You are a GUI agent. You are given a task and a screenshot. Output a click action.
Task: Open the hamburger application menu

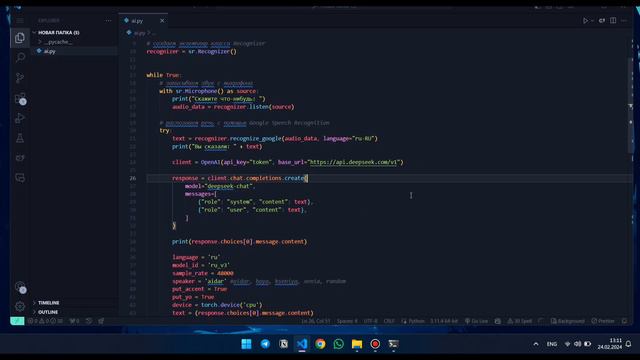[x=20, y=20]
